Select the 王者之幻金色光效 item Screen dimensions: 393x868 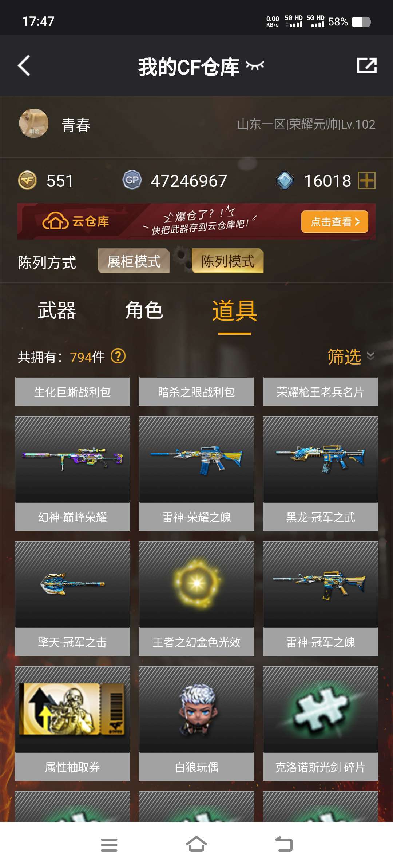coord(196,599)
